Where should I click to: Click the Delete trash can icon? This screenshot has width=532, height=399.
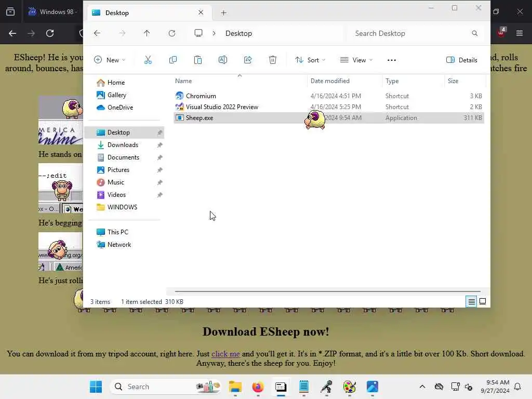point(272,60)
